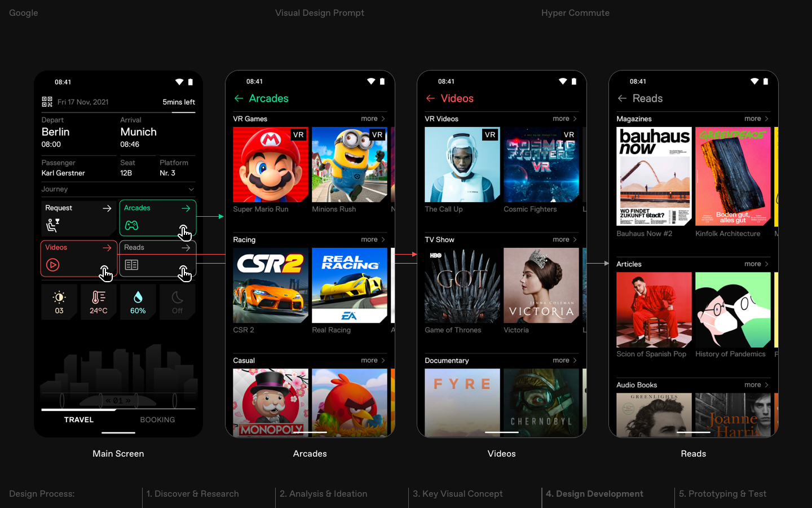The image size is (812, 508).
Task: Expand more Audio Books
Action: tap(757, 384)
